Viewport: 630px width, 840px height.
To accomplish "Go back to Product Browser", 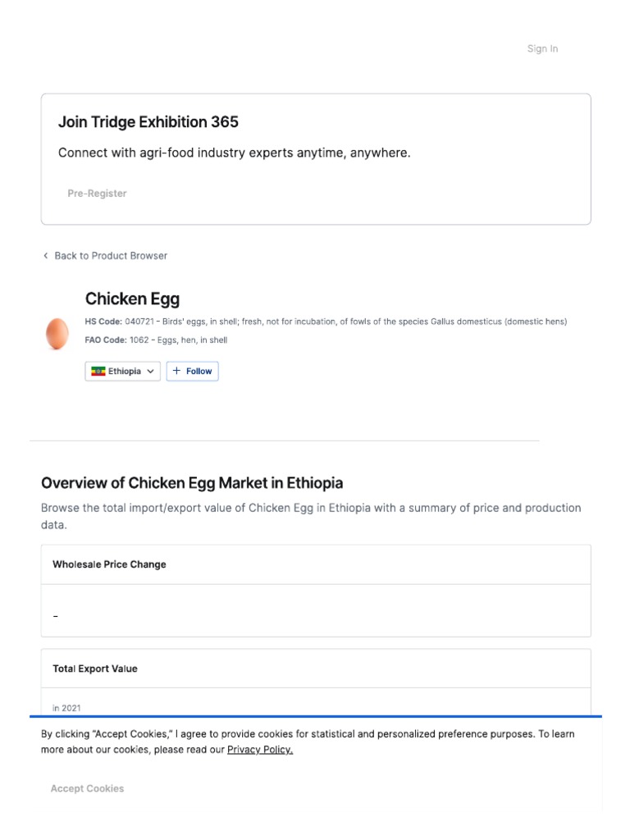I will 110,256.
